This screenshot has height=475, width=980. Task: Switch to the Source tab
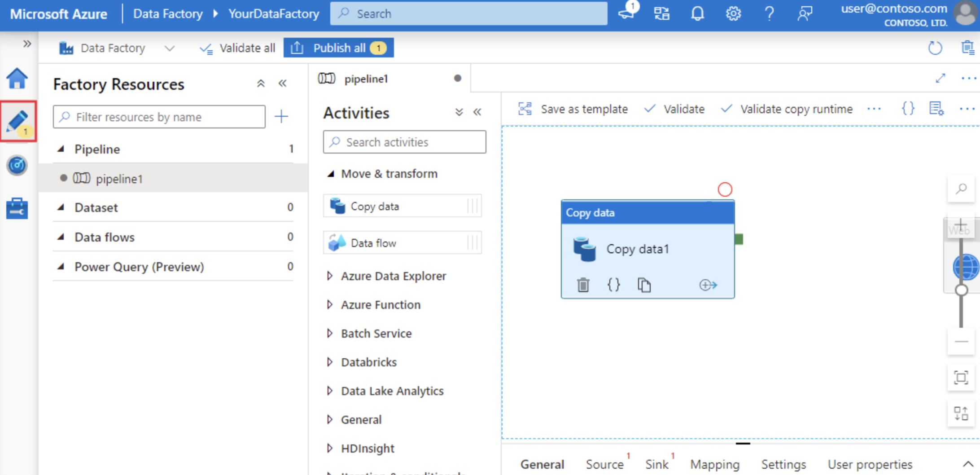605,464
